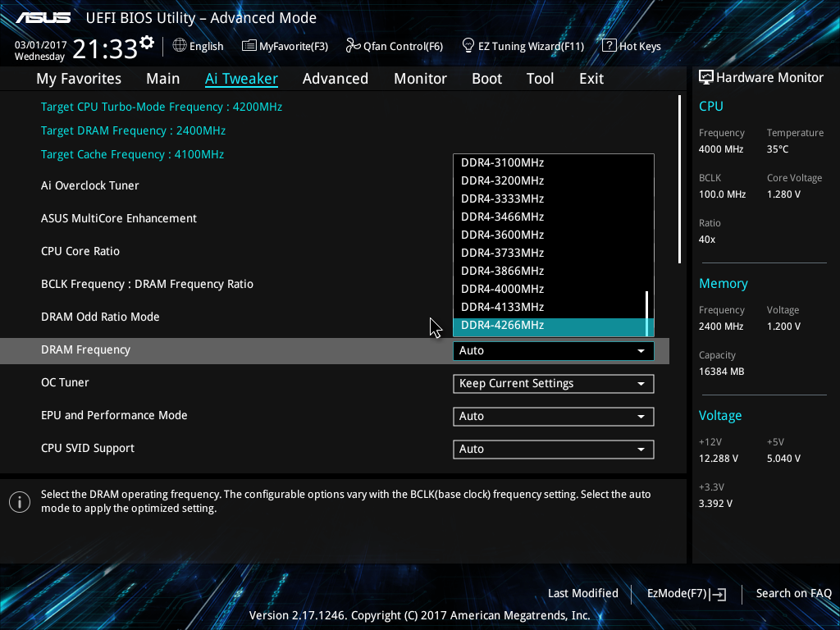The image size is (840, 630).
Task: Go to the Exit tab
Action: click(x=591, y=79)
